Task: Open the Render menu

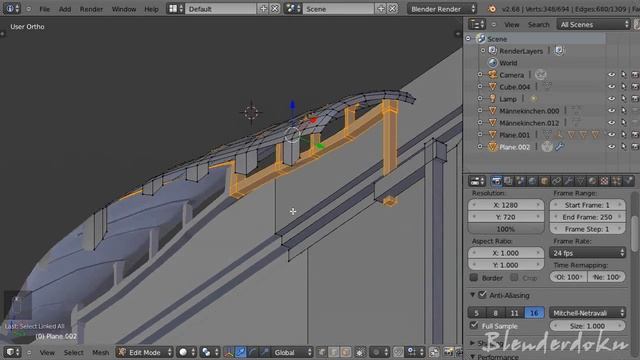Action: click(91, 9)
